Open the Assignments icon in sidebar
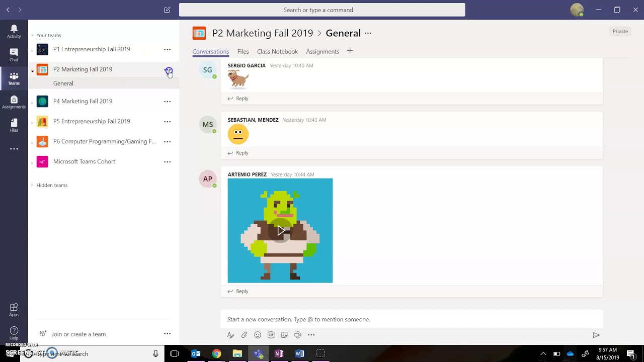Screen dimensions: 644x362 point(14,102)
